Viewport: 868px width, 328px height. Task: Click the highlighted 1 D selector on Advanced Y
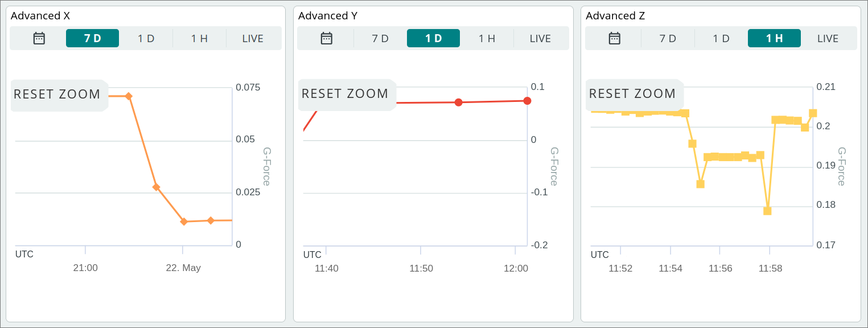(433, 38)
